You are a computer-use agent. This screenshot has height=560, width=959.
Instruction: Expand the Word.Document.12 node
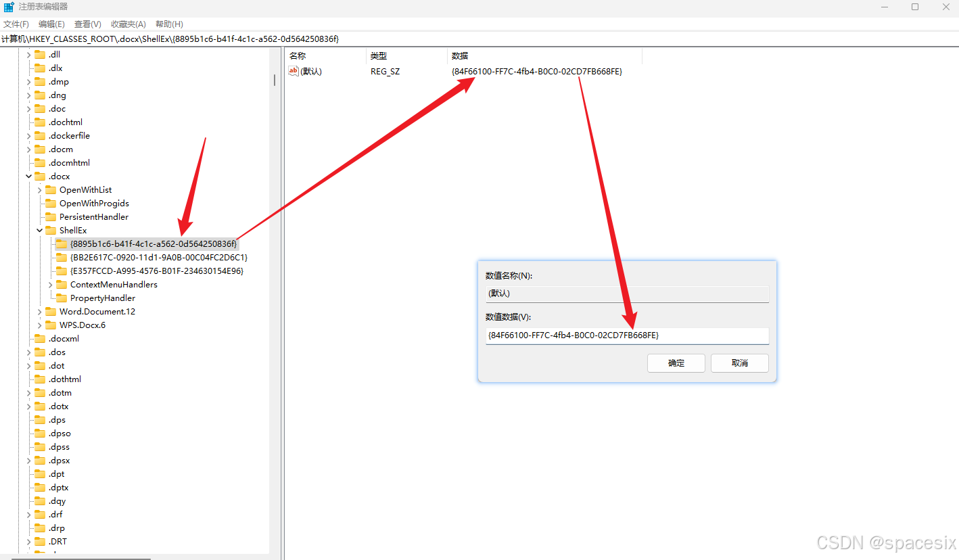coord(40,312)
